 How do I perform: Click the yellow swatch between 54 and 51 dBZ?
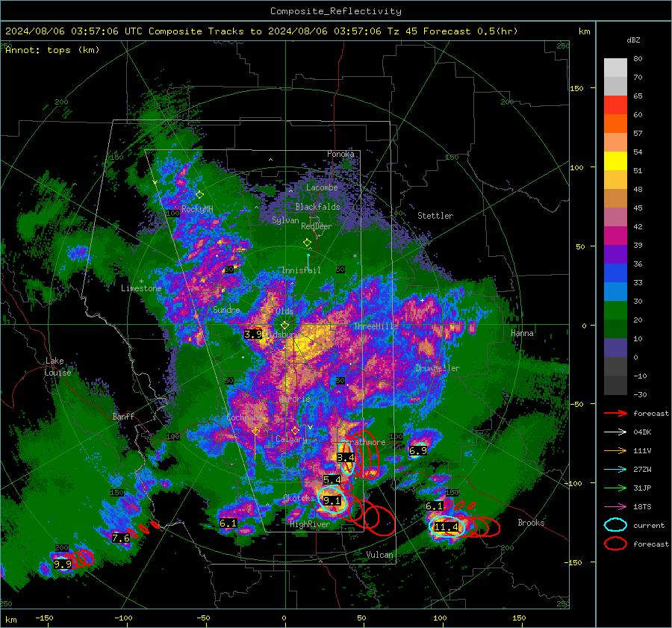coord(615,161)
